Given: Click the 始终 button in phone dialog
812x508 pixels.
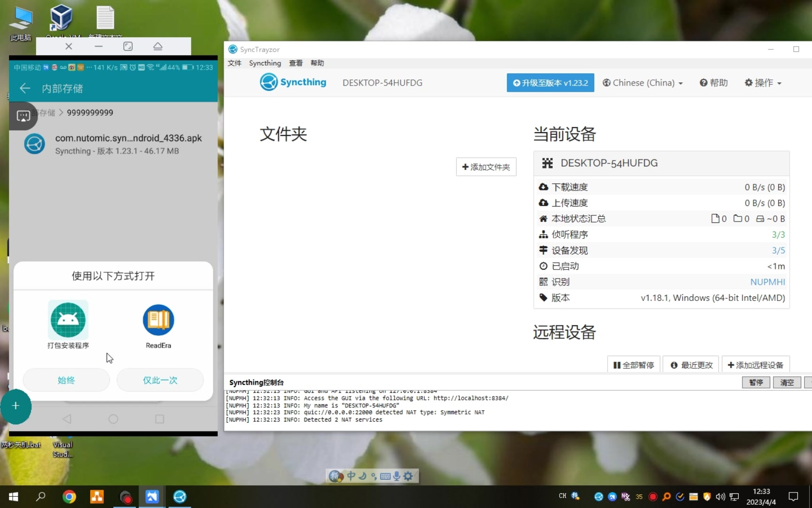Looking at the screenshot, I should 66,380.
